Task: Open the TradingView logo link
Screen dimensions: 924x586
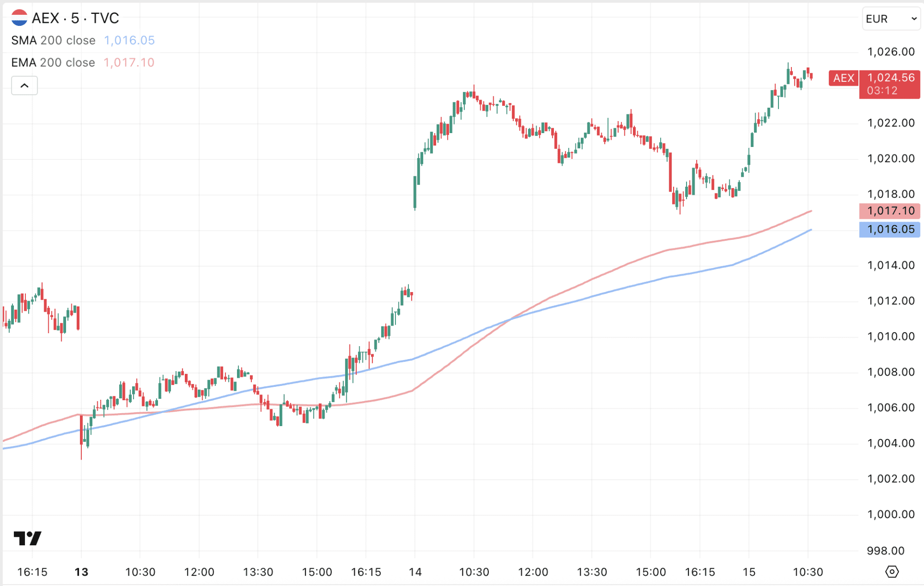Action: tap(27, 538)
